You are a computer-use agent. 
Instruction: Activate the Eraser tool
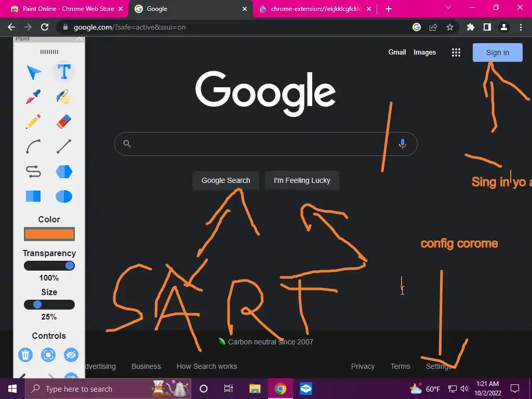pos(64,122)
